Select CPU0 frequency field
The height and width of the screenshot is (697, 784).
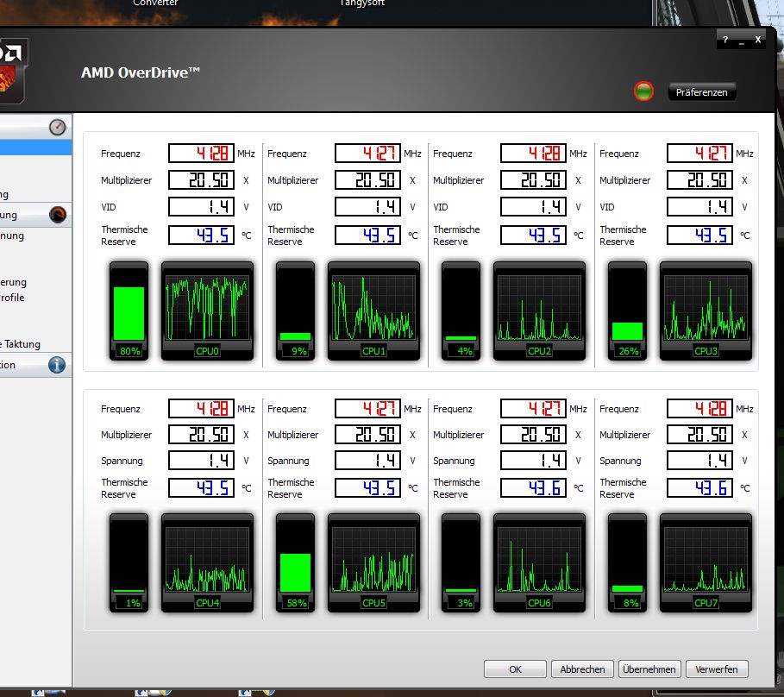(x=201, y=153)
